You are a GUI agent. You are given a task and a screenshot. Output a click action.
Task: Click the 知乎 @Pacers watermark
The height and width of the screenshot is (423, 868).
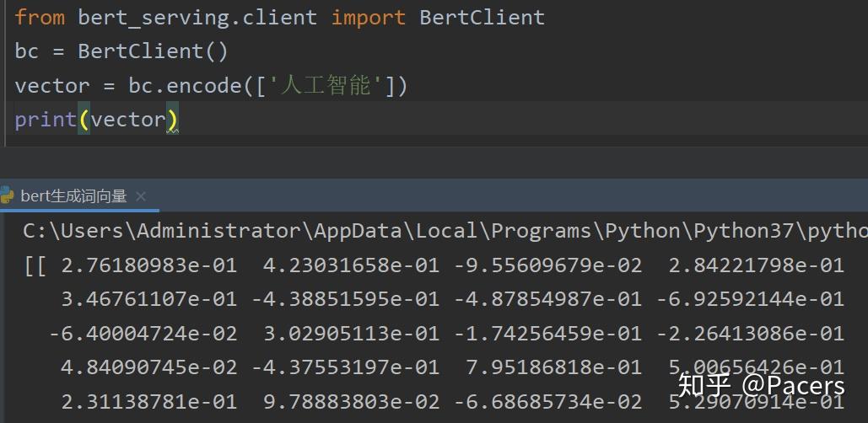[761, 386]
